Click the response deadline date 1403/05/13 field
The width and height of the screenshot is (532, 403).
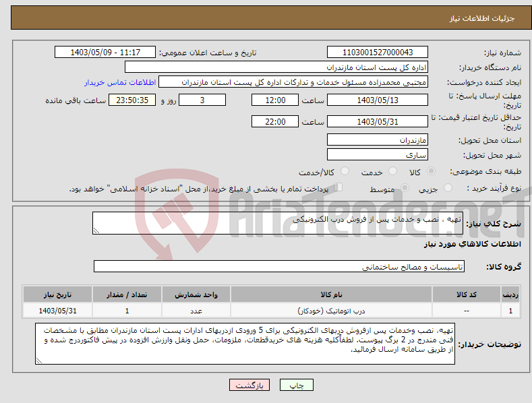pos(378,100)
